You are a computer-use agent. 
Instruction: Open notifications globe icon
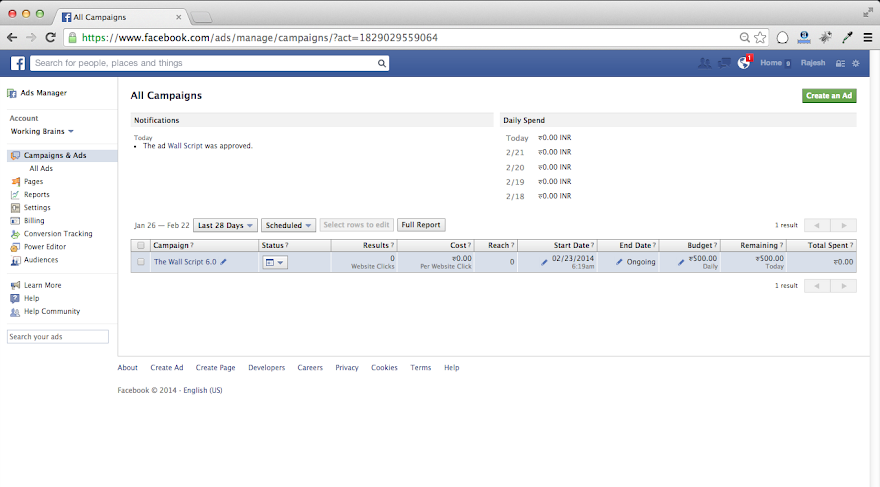(x=744, y=63)
